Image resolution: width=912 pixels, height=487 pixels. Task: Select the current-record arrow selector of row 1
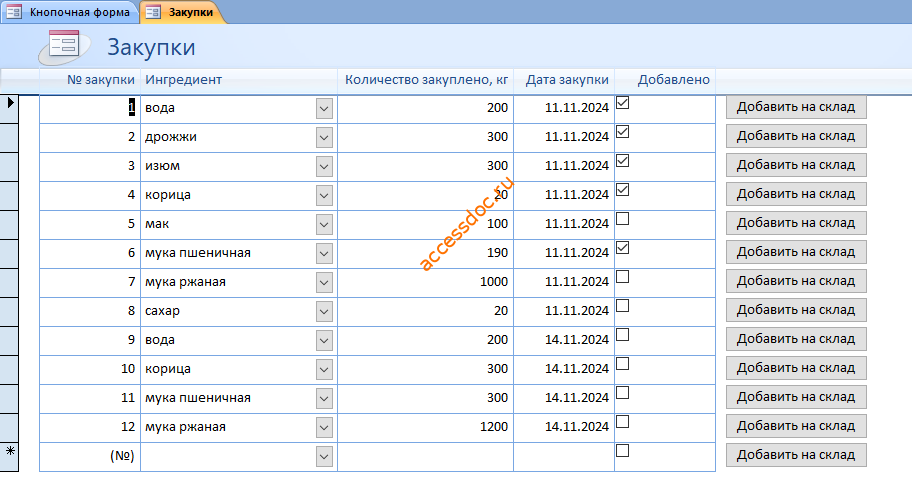[9, 109]
